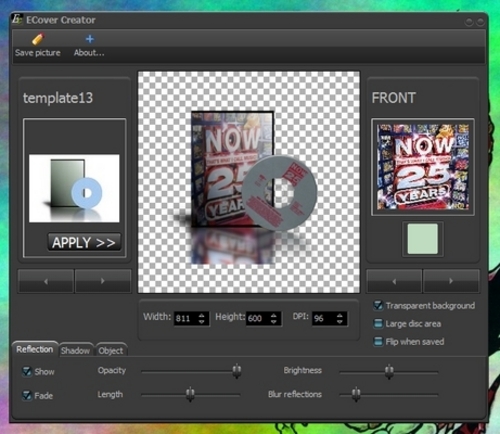Click the Save picture pencil icon
This screenshot has height=434, width=500.
click(x=38, y=39)
